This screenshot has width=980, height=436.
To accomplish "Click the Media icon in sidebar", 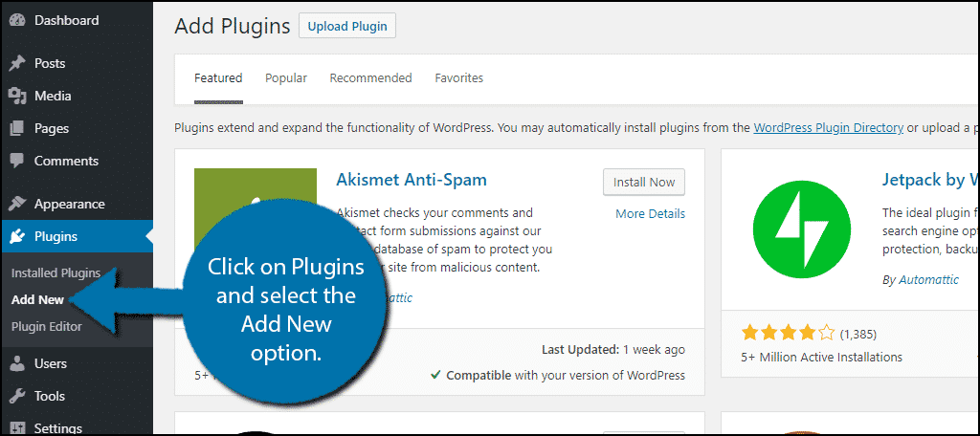I will (x=17, y=97).
